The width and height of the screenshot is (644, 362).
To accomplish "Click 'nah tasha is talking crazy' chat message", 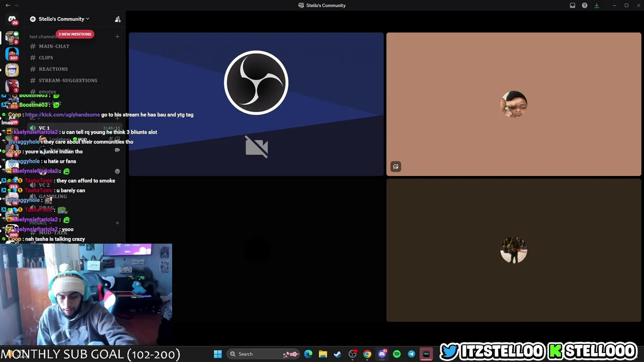I will 55,239.
